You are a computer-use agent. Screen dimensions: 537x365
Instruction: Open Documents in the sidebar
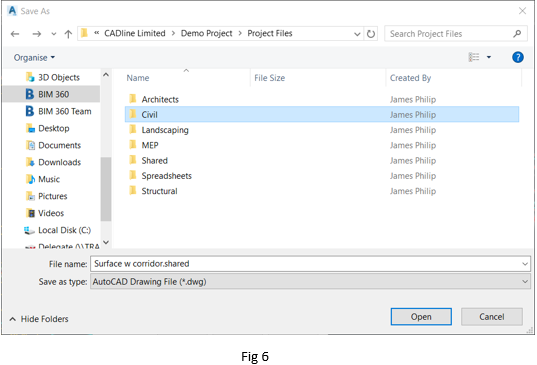(53, 145)
